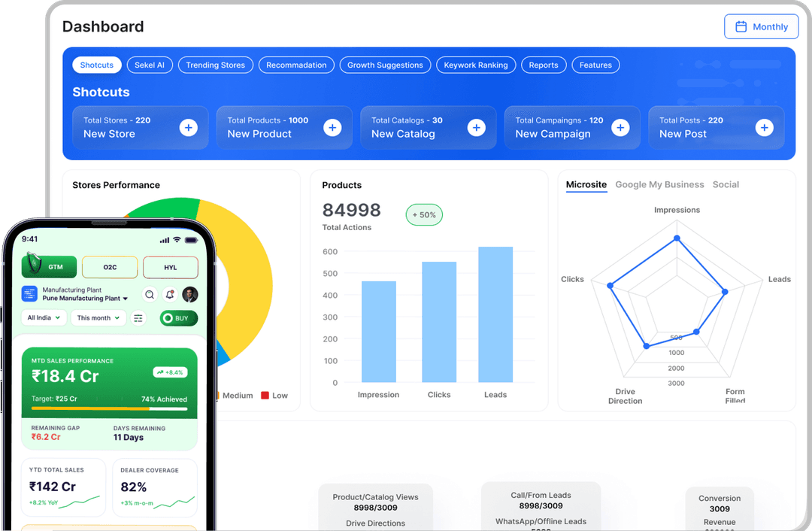Add a new product with its plus icon

point(332,127)
